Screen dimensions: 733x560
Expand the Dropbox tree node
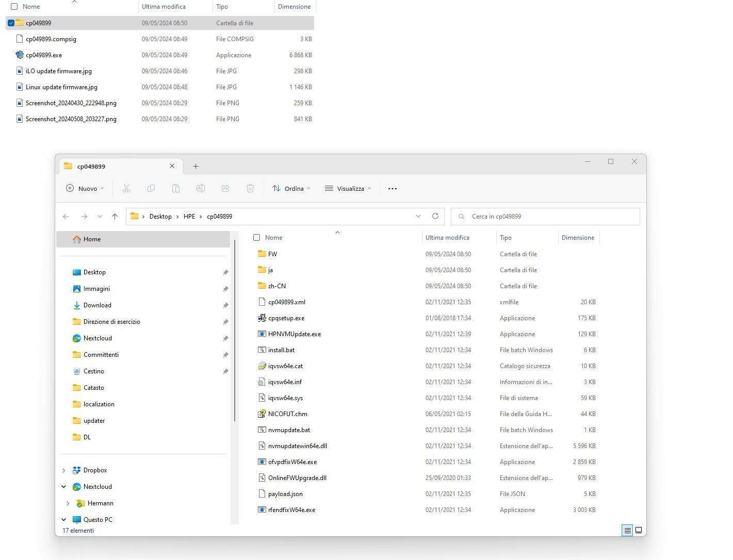click(x=64, y=470)
